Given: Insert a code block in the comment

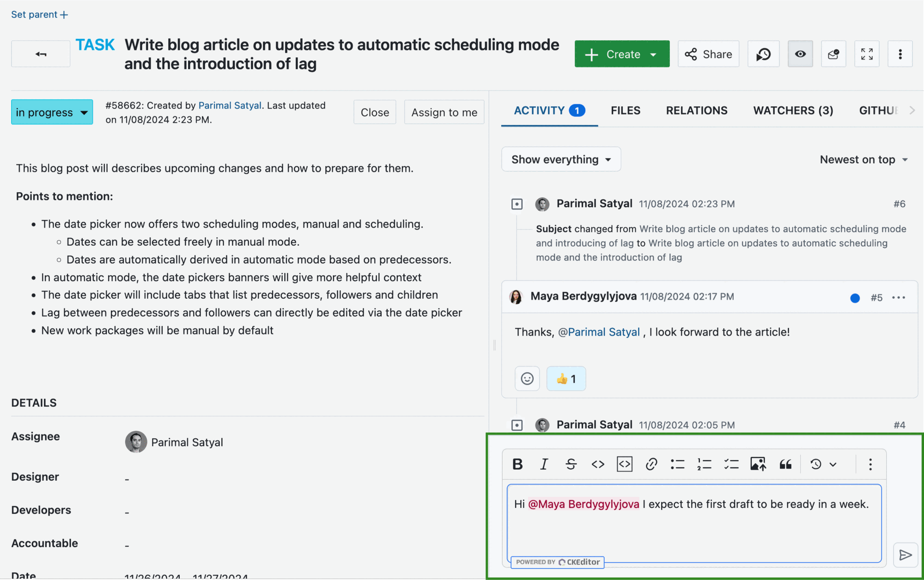Looking at the screenshot, I should [624, 464].
